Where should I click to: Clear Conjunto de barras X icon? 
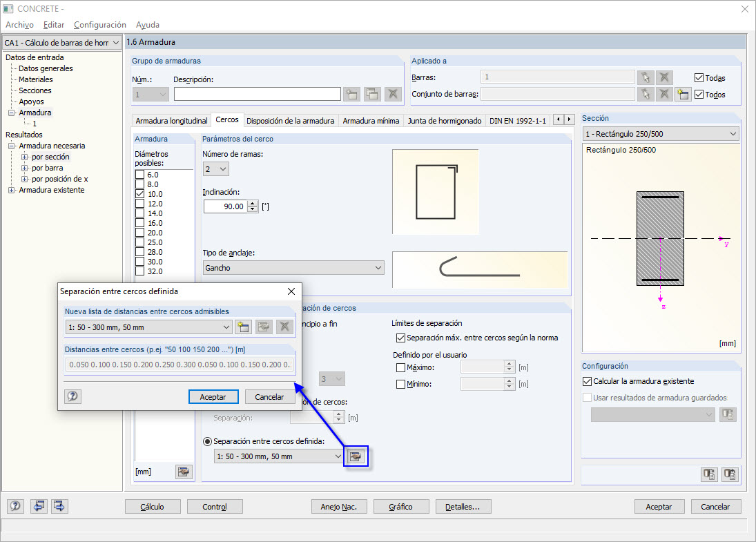pos(664,94)
